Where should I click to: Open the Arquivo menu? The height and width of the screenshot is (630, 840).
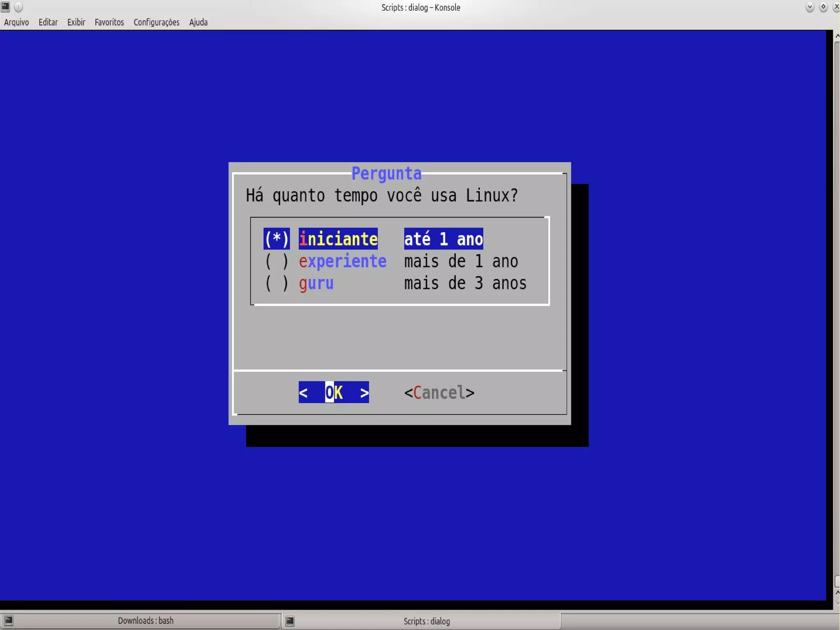pos(16,22)
